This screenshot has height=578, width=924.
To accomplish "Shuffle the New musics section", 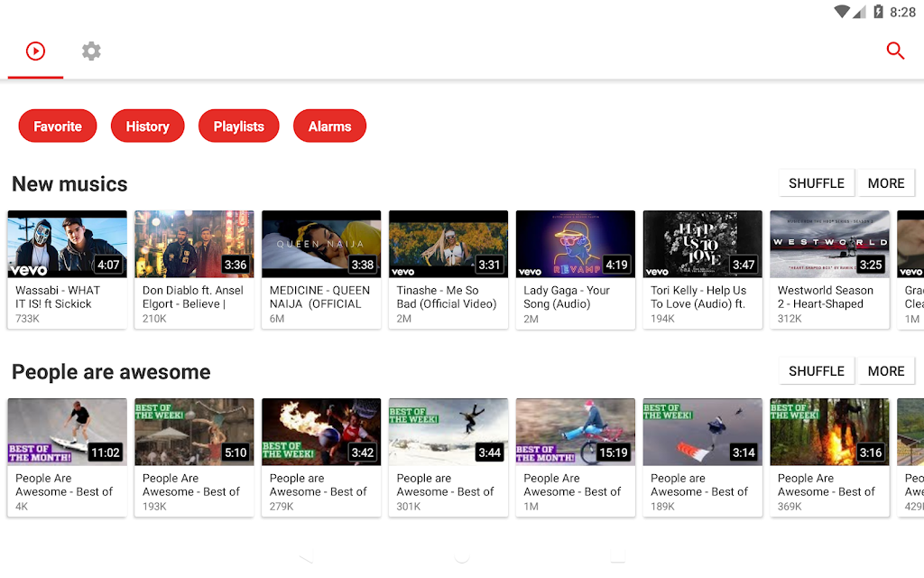I will point(817,183).
